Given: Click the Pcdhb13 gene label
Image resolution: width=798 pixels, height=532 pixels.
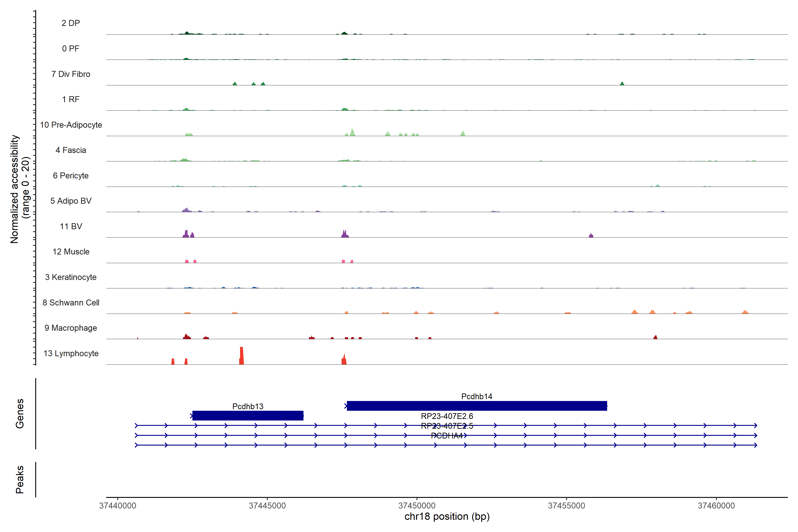Looking at the screenshot, I should [248, 406].
